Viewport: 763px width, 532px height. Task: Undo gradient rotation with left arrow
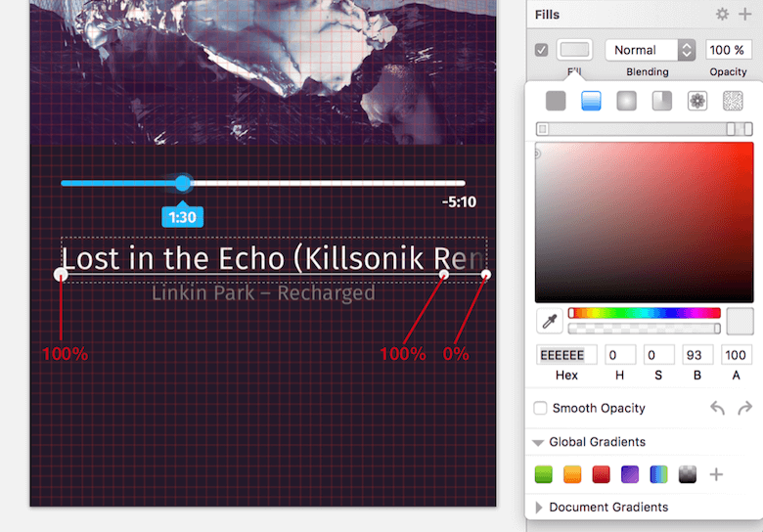click(717, 408)
